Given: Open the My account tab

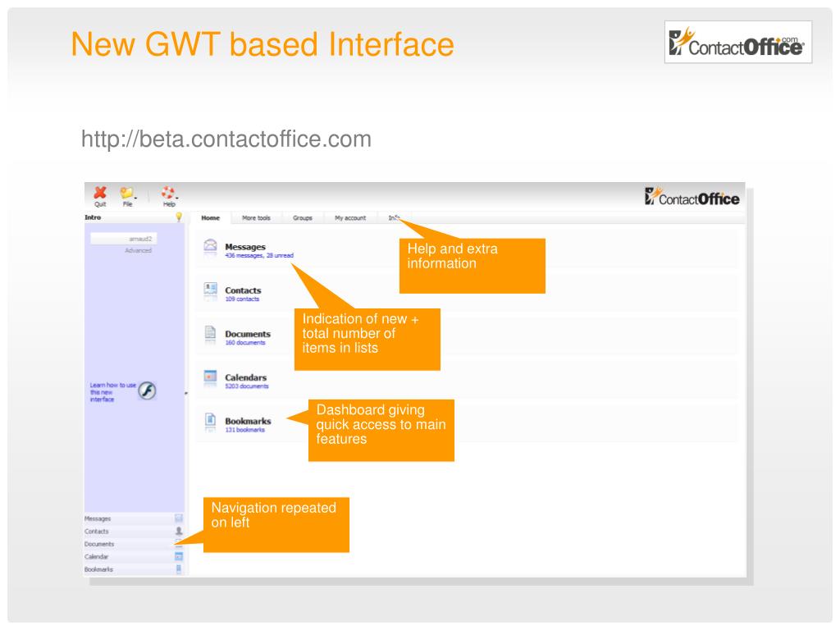Looking at the screenshot, I should coord(350,218).
